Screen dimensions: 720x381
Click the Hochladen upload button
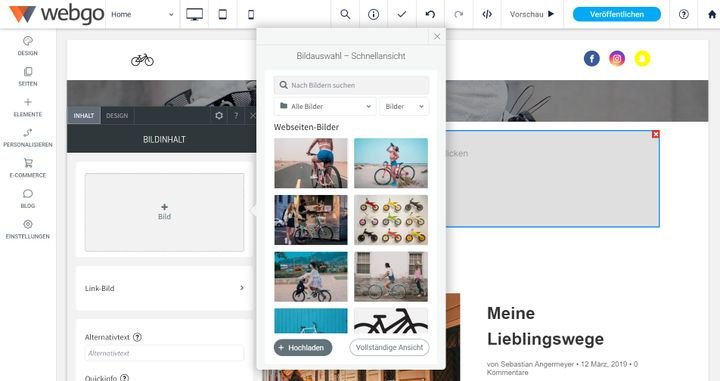[x=303, y=347]
